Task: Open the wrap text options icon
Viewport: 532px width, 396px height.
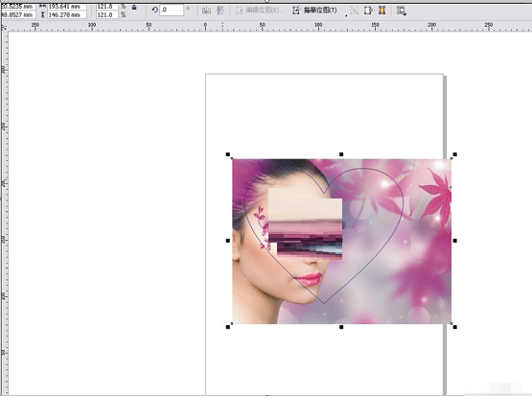Action: pos(402,11)
